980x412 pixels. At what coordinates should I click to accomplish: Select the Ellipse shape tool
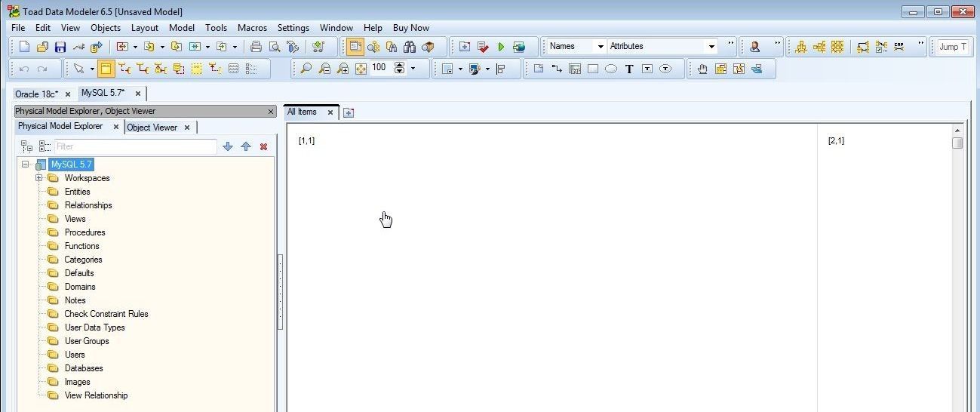coord(611,69)
